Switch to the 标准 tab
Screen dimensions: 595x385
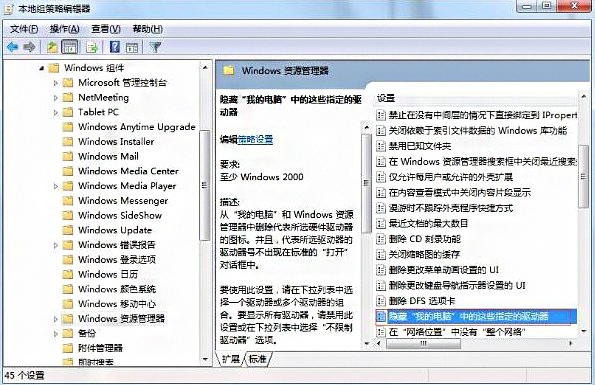(258, 358)
